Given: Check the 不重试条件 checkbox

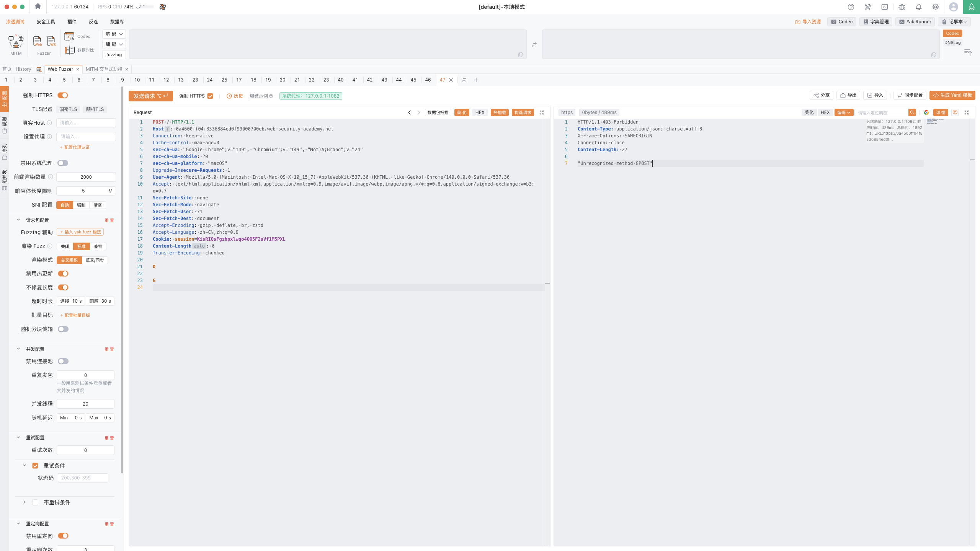Looking at the screenshot, I should 35,502.
